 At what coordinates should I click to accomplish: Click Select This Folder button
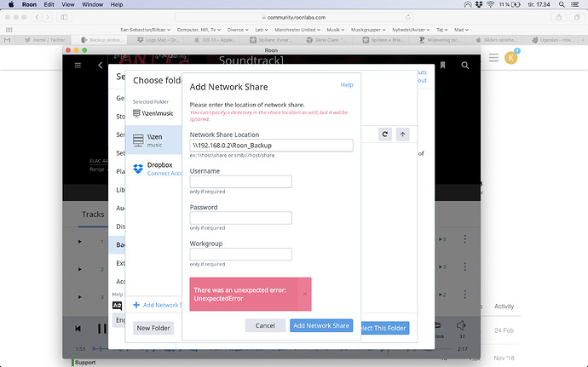(x=385, y=328)
